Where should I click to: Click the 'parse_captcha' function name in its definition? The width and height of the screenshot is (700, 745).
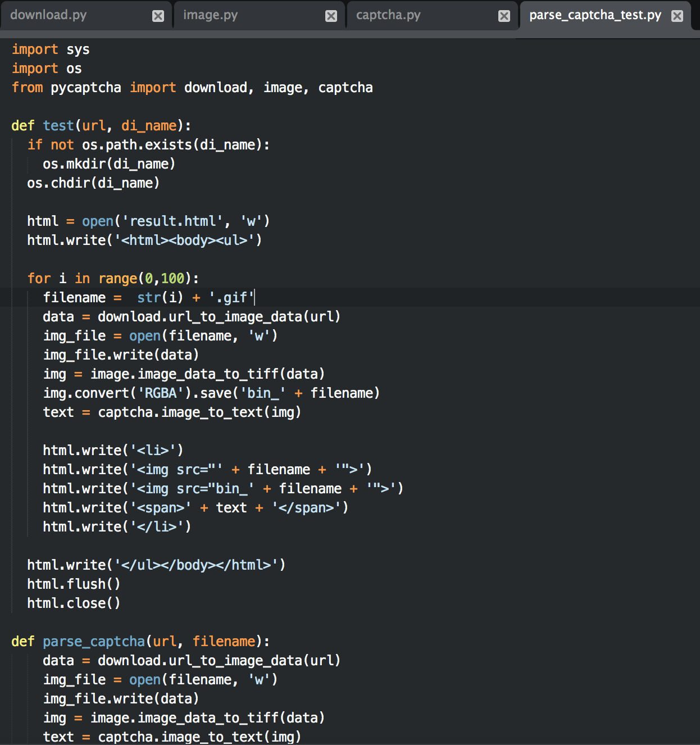(x=94, y=642)
